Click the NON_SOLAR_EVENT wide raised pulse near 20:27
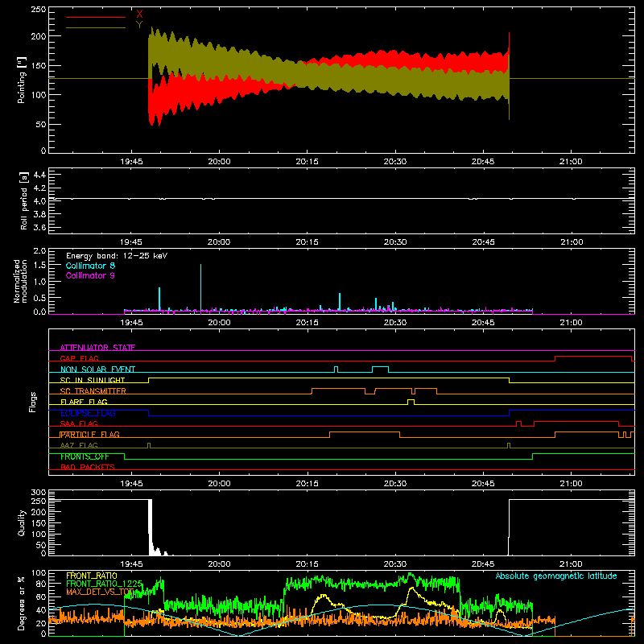Viewport: 644px width, 644px height. coord(380,369)
